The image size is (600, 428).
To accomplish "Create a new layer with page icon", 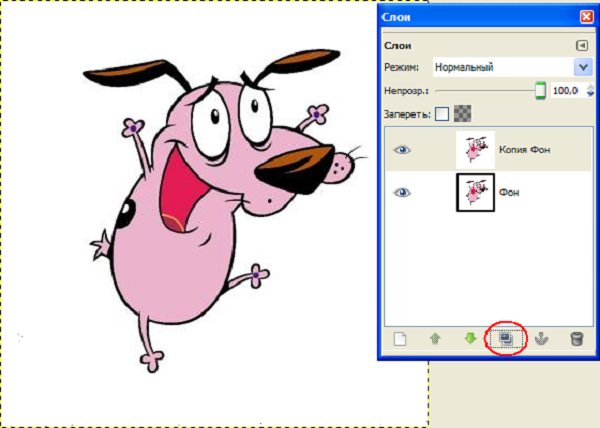I will point(400,339).
